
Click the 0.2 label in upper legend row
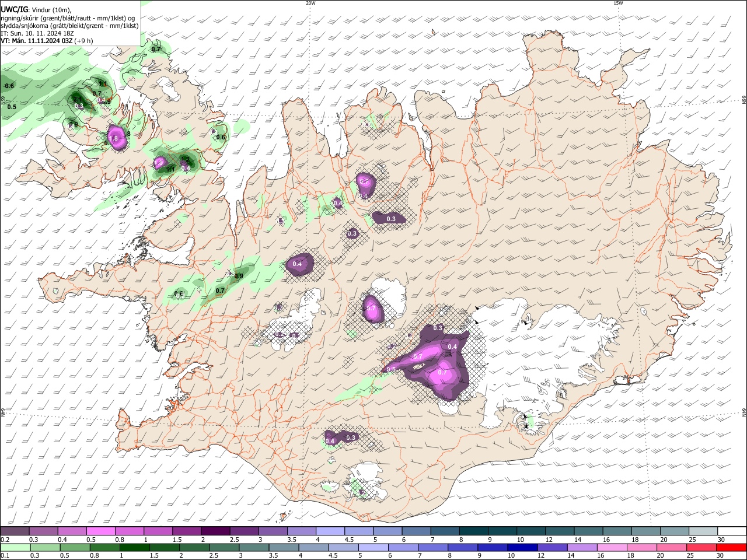(x=5, y=540)
